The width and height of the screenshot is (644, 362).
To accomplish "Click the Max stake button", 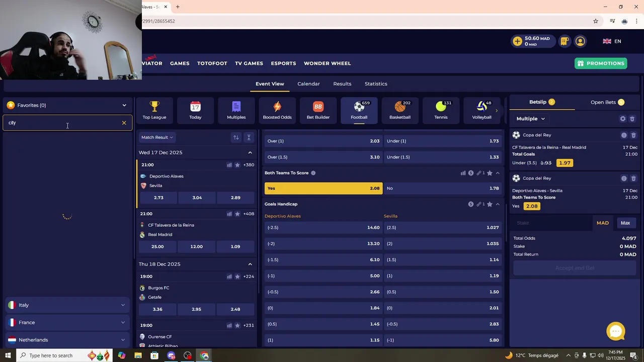I will point(625,223).
